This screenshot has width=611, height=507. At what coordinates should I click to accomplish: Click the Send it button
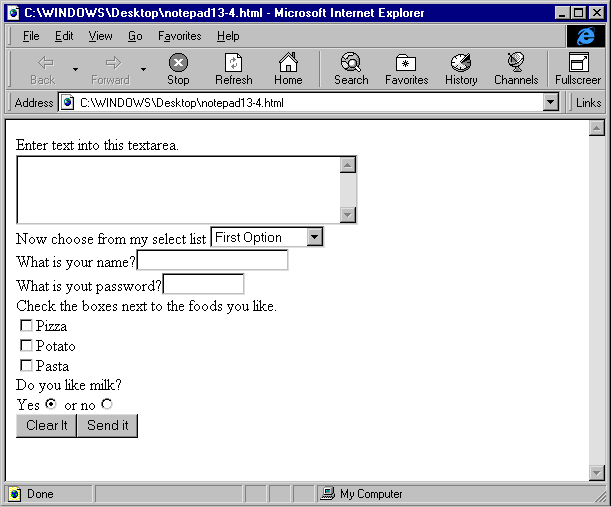click(108, 426)
